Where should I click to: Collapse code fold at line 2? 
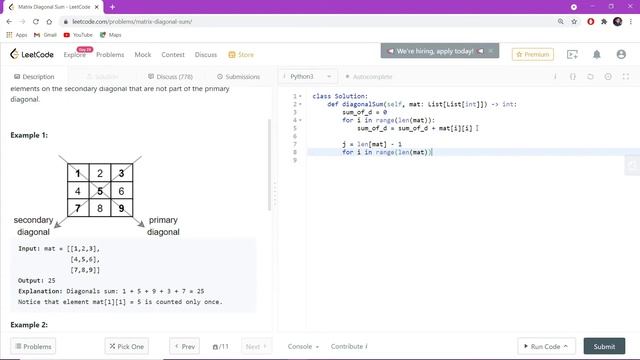tap(300, 104)
